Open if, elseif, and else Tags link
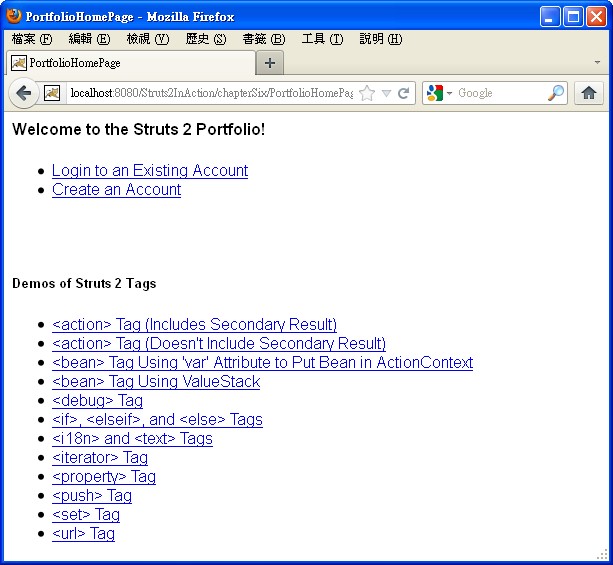Screen dimensions: 613x565 tap(157, 420)
